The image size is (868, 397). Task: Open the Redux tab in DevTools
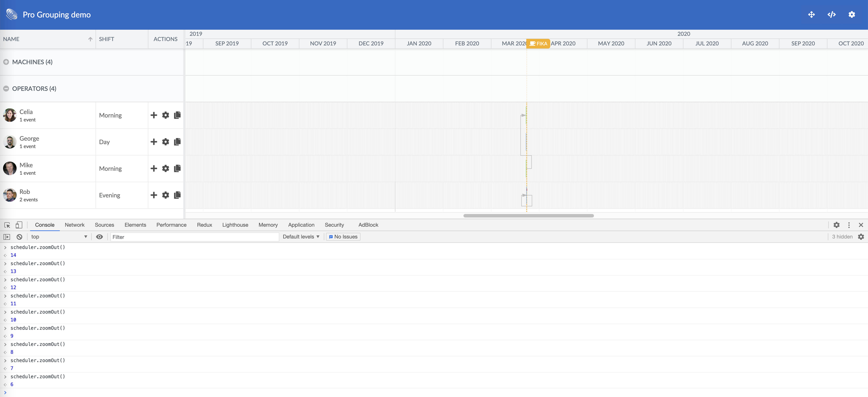click(204, 225)
